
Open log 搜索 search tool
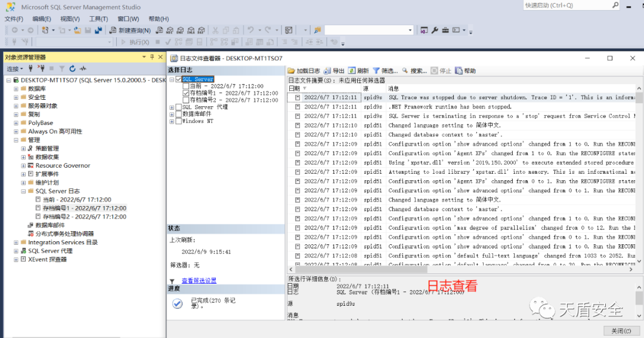[x=414, y=71]
